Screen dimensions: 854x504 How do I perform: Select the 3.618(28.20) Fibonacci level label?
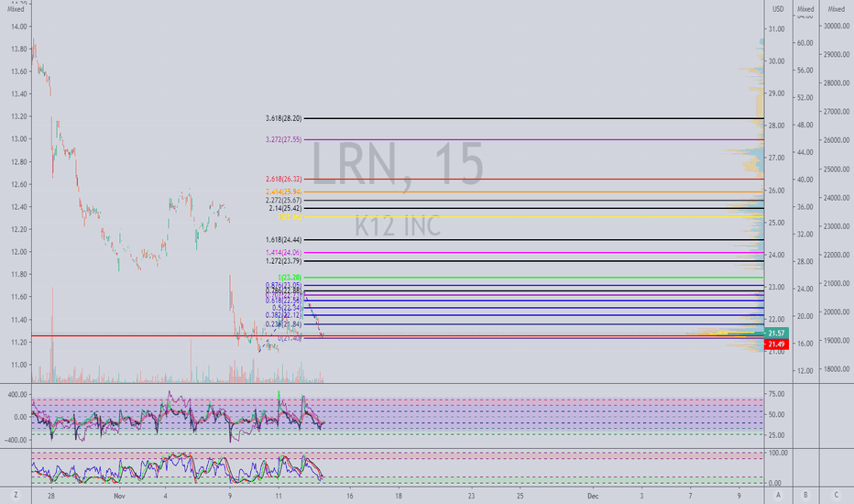click(x=283, y=118)
